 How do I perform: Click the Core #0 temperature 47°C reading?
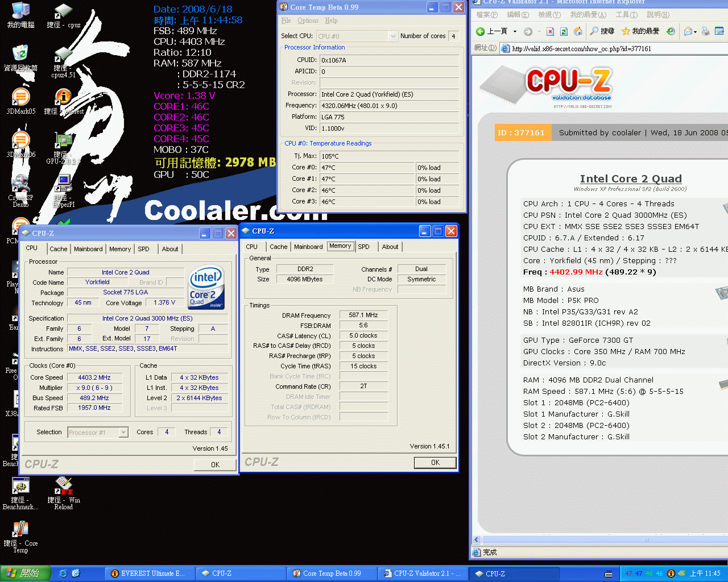coord(367,168)
